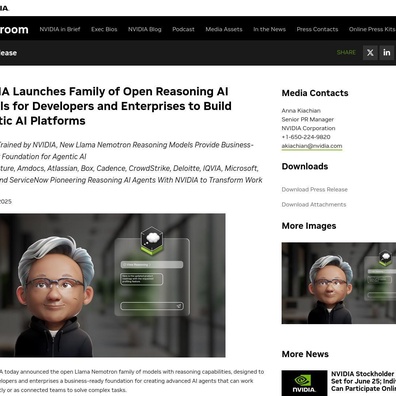Click the SHARE label

(346, 53)
